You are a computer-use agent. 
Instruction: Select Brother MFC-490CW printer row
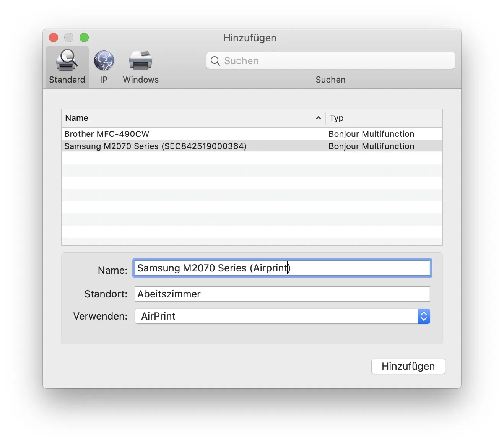252,134
